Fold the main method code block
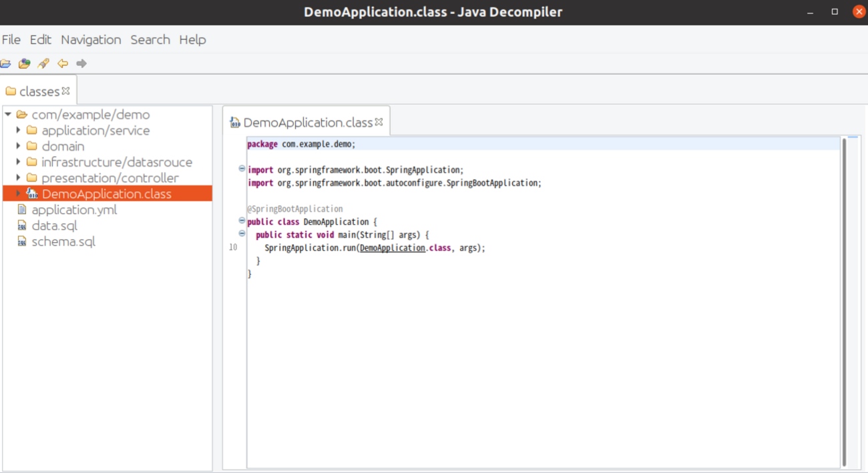This screenshot has width=868, height=473. 242,233
